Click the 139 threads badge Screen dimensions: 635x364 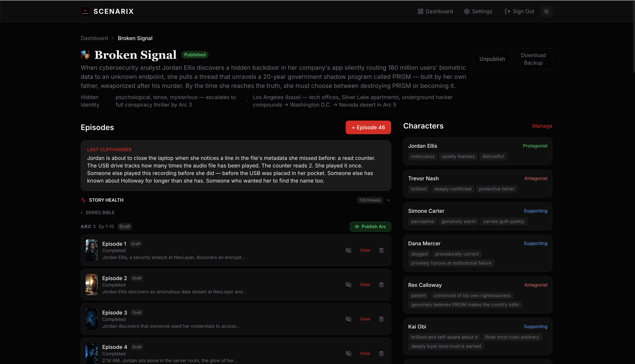click(x=370, y=200)
